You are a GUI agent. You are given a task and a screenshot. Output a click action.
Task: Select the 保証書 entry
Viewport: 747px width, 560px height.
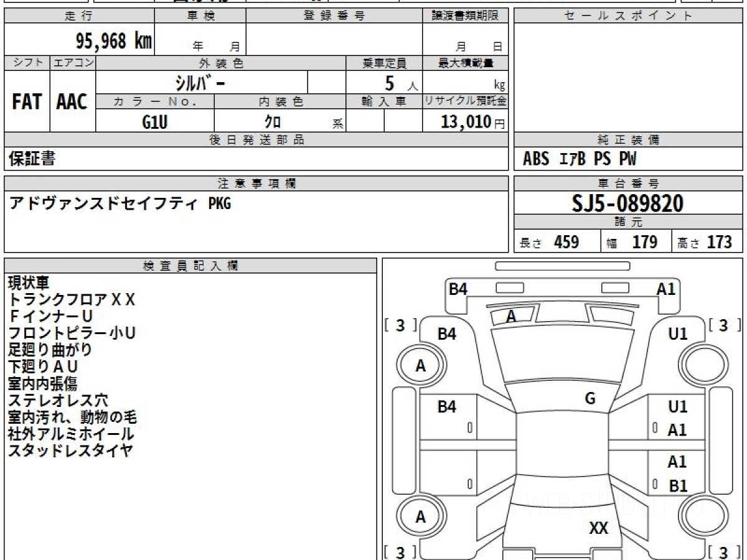point(32,159)
